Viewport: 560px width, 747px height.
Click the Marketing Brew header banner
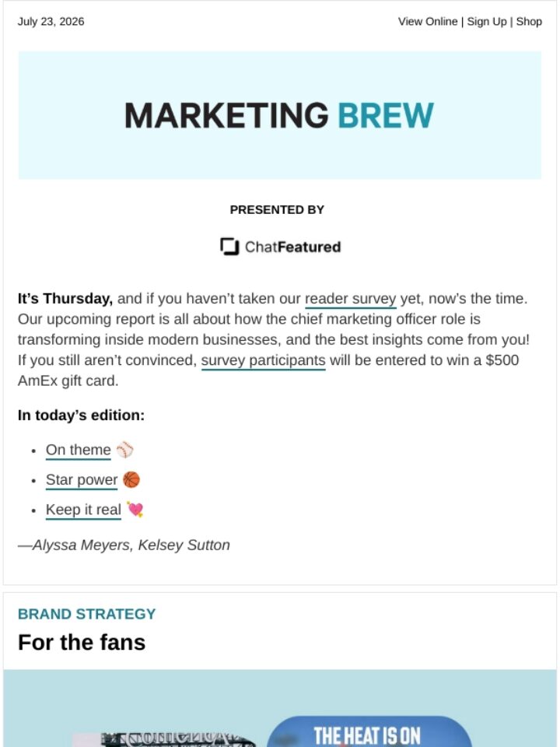(x=279, y=115)
